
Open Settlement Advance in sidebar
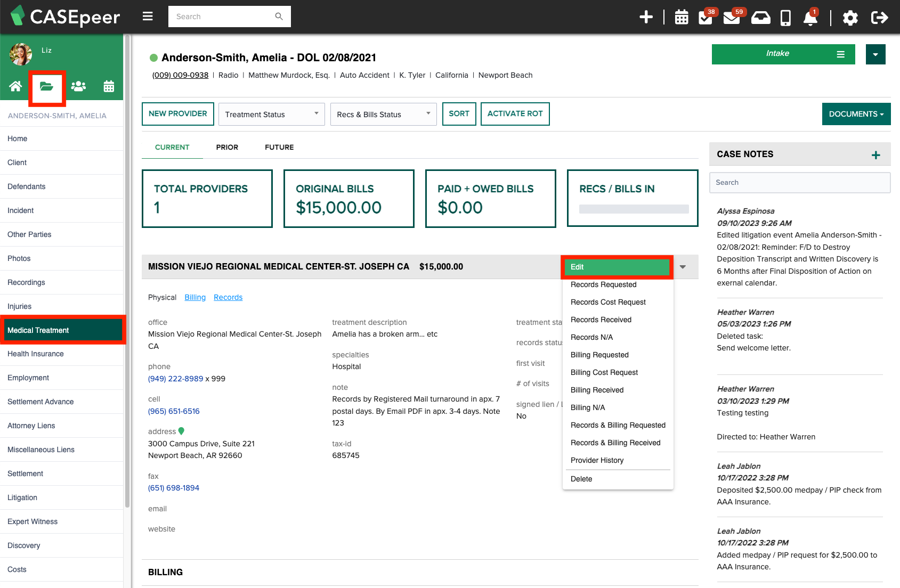tap(62, 402)
